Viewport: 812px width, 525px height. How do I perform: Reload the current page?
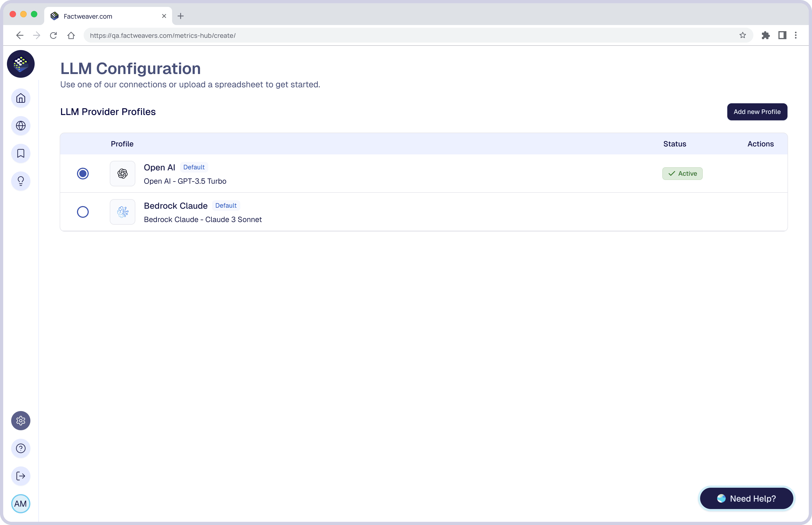coord(53,35)
